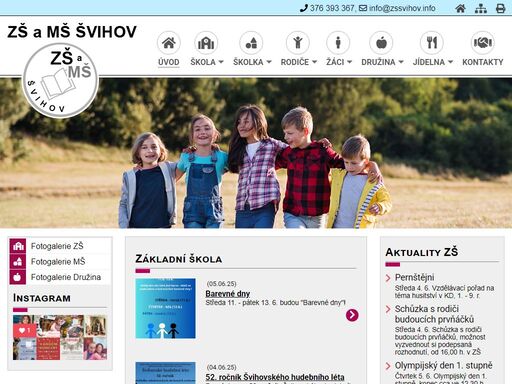Click the Fotogalerie MŠ shapes icon

point(18,262)
